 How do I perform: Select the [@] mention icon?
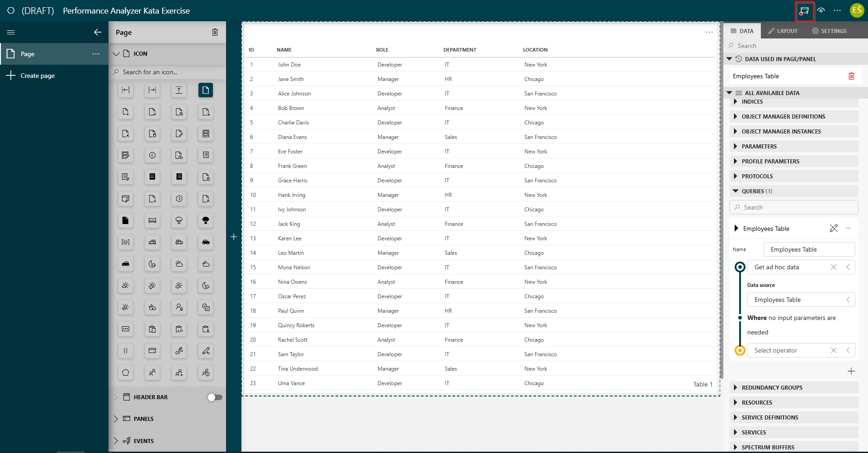[126, 242]
